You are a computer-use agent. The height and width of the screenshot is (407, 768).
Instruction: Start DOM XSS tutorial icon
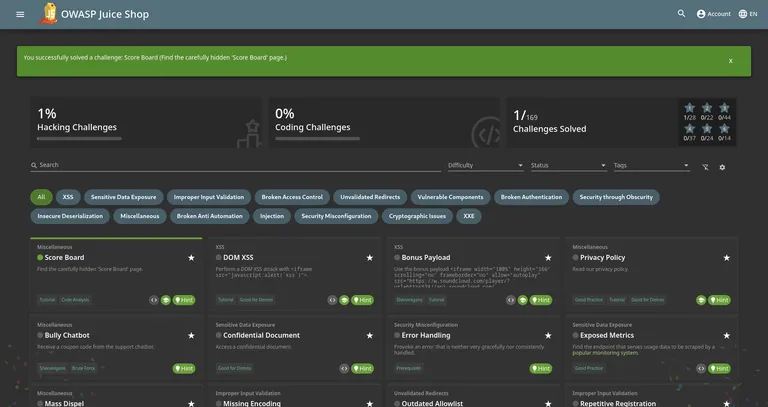[x=344, y=300]
